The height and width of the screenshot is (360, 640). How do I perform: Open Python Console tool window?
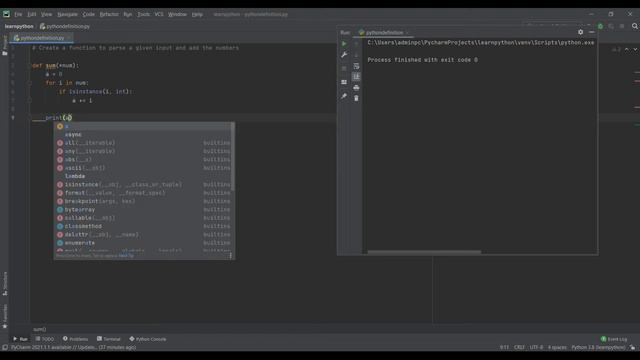[x=148, y=339]
